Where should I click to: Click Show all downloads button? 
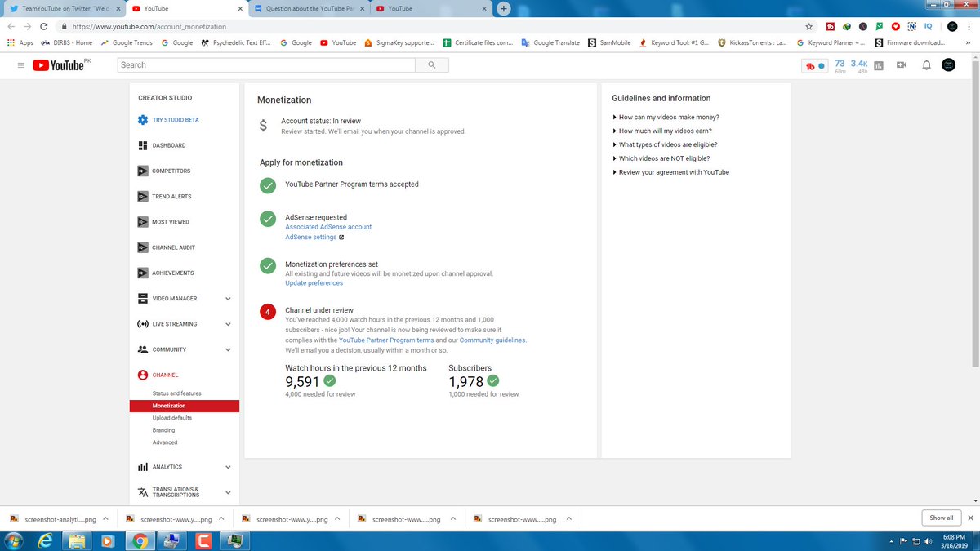[941, 518]
